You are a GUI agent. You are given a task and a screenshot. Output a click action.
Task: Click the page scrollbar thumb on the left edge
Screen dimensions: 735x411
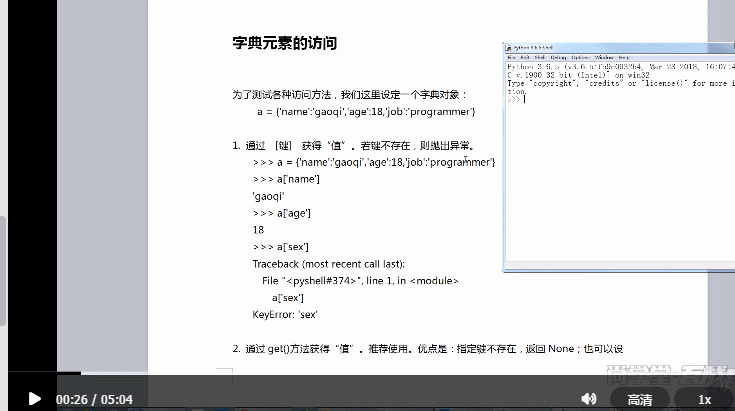(3, 271)
